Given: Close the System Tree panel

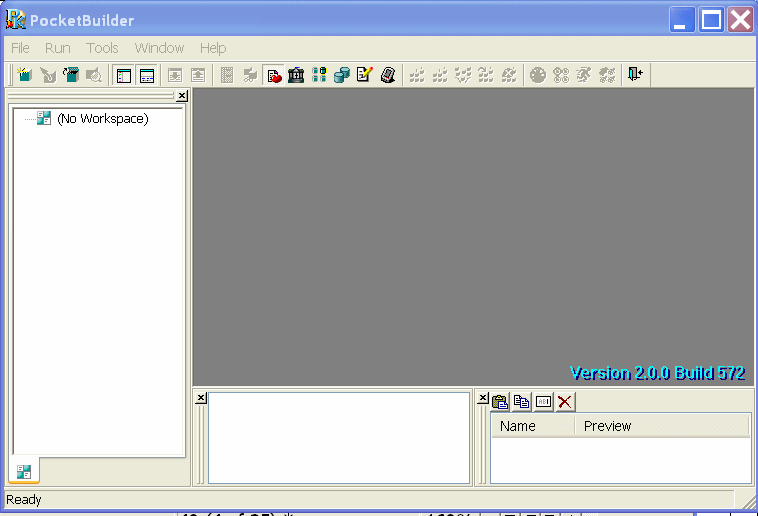Looking at the screenshot, I should [x=182, y=96].
